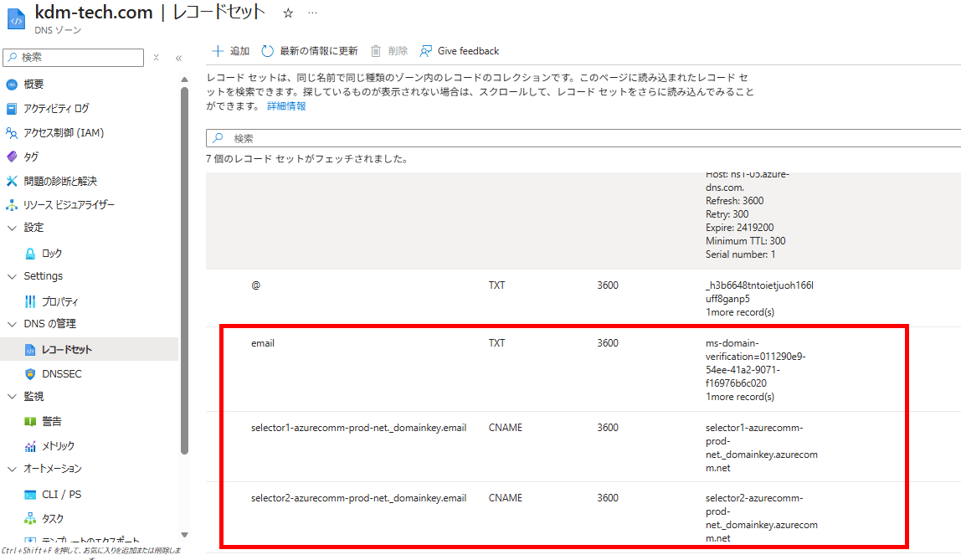The image size is (961, 560).
Task: Click the Give feedback person icon
Action: [x=425, y=51]
